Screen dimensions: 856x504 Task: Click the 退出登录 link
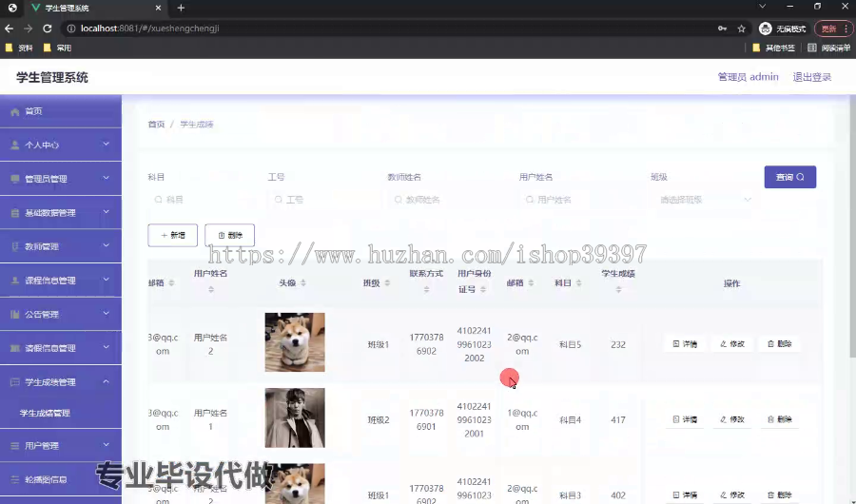click(x=812, y=77)
